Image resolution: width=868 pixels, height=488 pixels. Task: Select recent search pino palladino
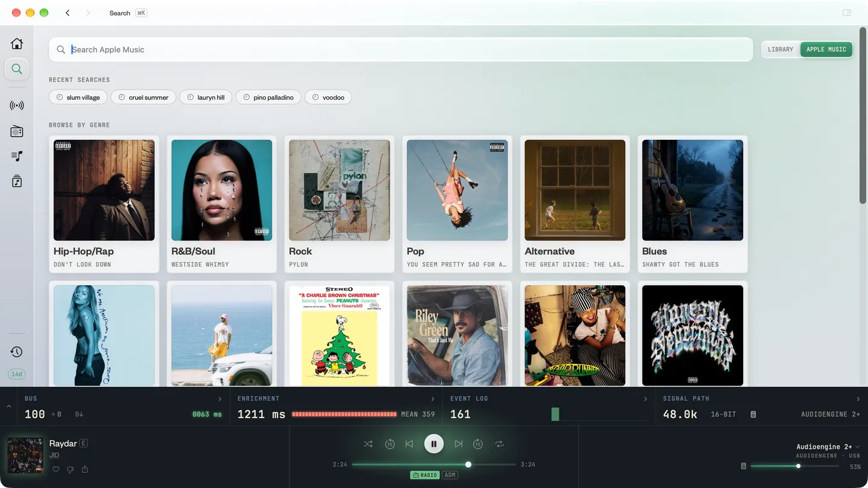tap(268, 97)
